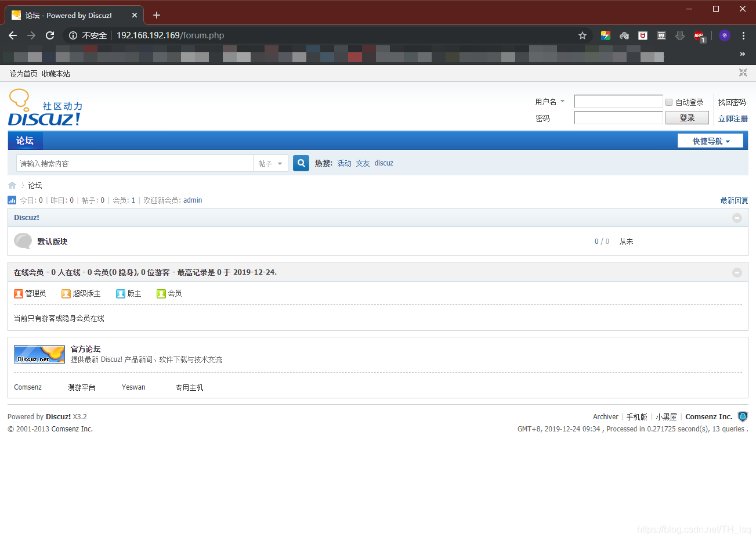Click the 登录 button
This screenshot has height=540, width=756.
point(687,118)
